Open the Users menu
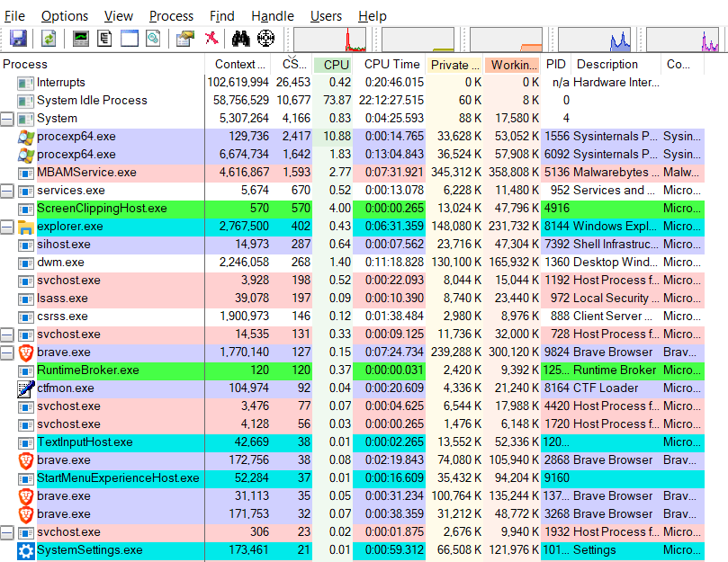Screen dimensions: 728x562 pos(326,16)
